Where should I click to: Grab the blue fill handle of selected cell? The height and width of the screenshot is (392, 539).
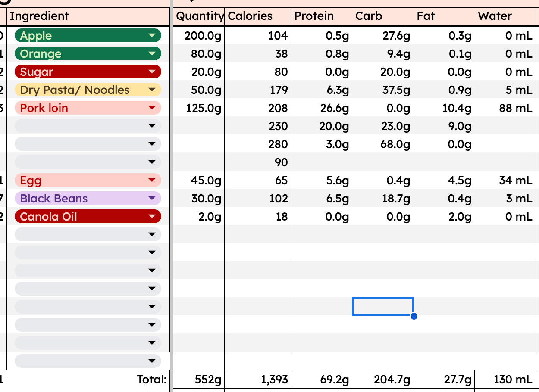coord(414,316)
